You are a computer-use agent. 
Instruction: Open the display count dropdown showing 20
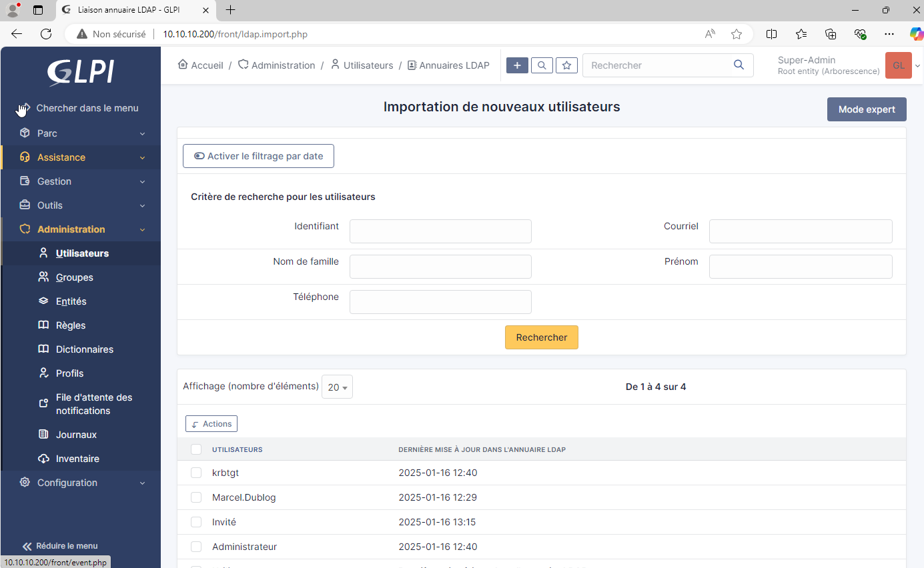pos(337,387)
